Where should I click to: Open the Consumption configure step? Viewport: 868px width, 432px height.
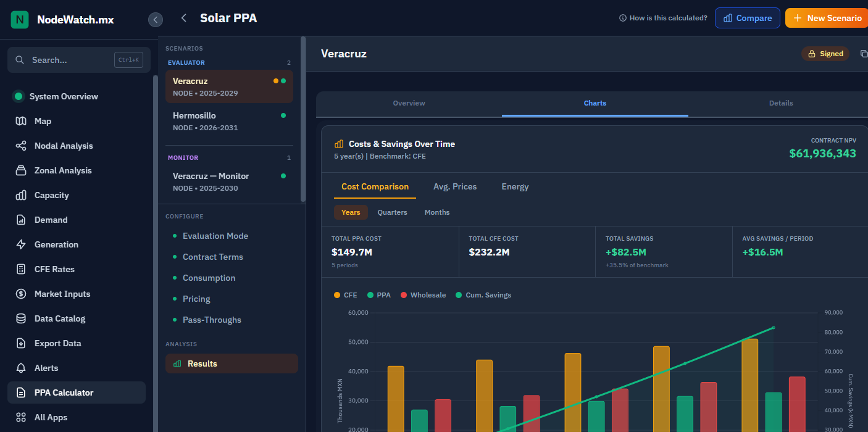click(209, 278)
